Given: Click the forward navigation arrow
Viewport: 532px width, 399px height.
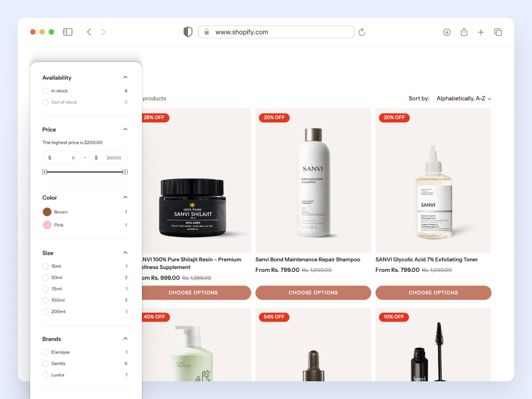Looking at the screenshot, I should click(103, 32).
